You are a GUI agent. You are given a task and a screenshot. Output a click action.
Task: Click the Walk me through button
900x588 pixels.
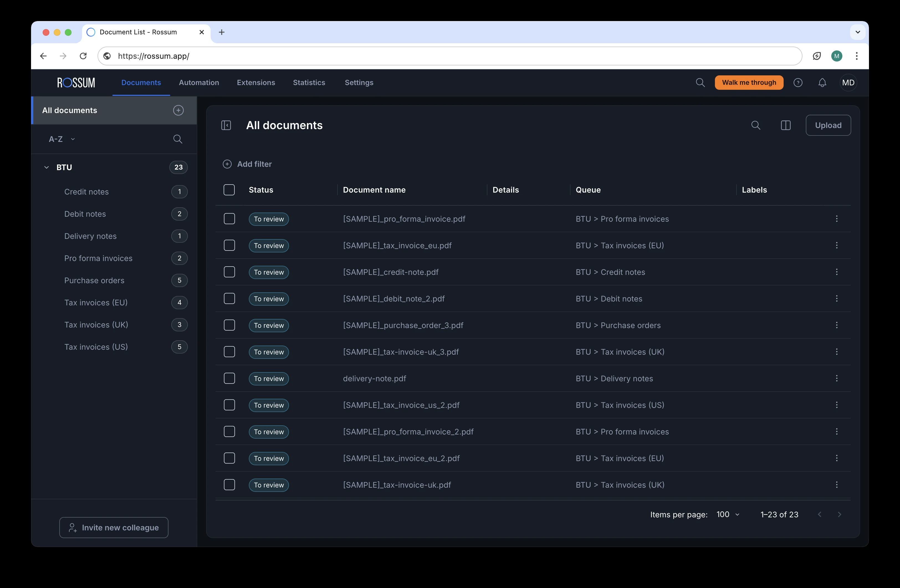749,82
